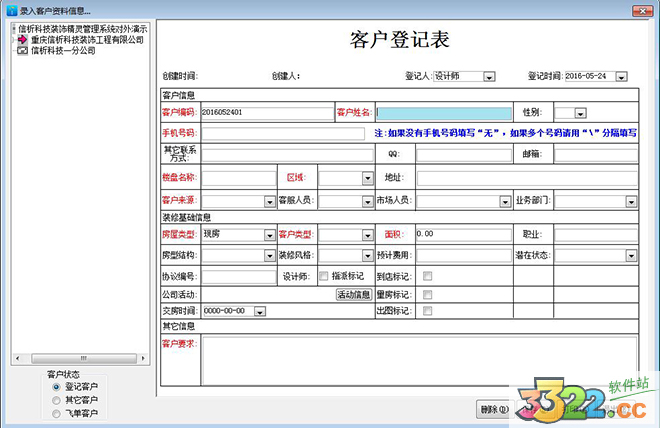Screen dimensions: 660x428
Task: Expand the 客户来源 dropdown
Action: (270, 201)
